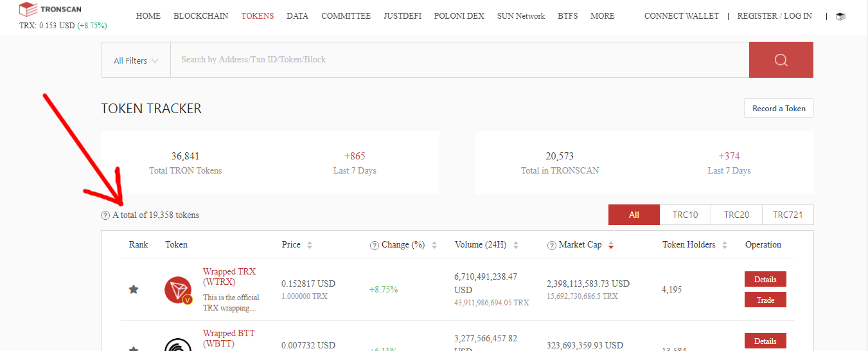Click the 4,195 token holders value
Image resolution: width=868 pixels, height=351 pixels.
673,289
